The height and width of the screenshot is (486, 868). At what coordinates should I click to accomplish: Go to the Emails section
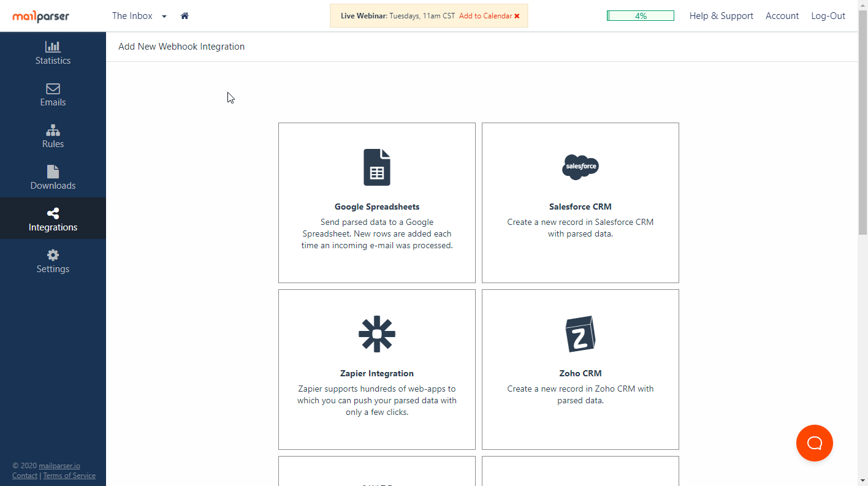pos(53,94)
